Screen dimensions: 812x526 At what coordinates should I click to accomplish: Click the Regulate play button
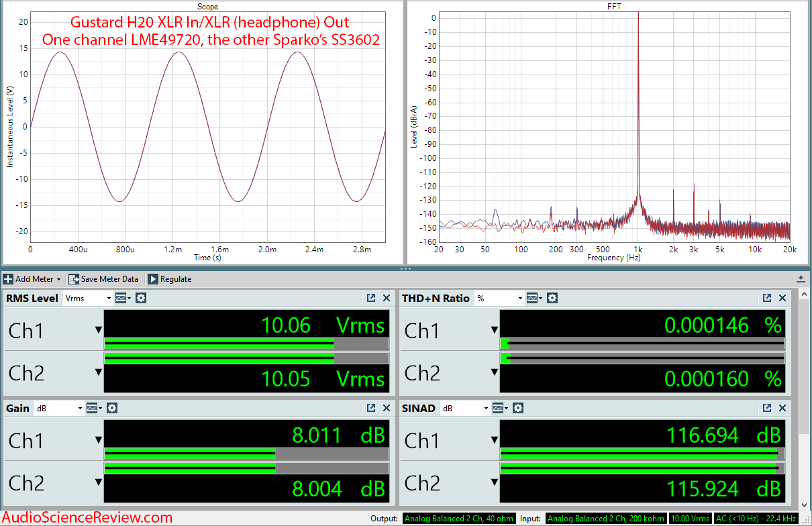(x=153, y=279)
